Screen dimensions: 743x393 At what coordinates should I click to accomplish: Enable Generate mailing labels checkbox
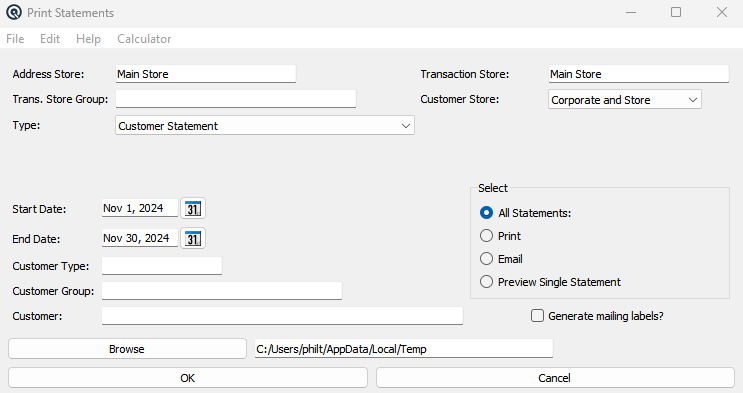537,316
